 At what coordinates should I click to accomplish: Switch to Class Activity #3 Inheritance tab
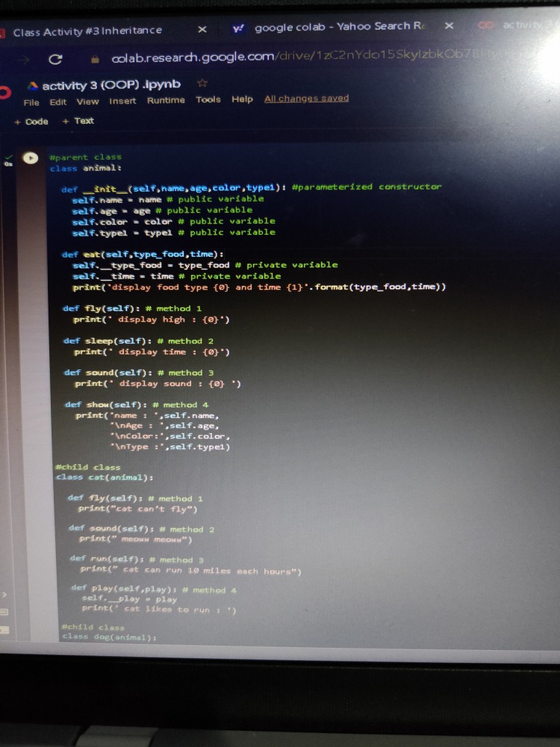click(x=87, y=31)
